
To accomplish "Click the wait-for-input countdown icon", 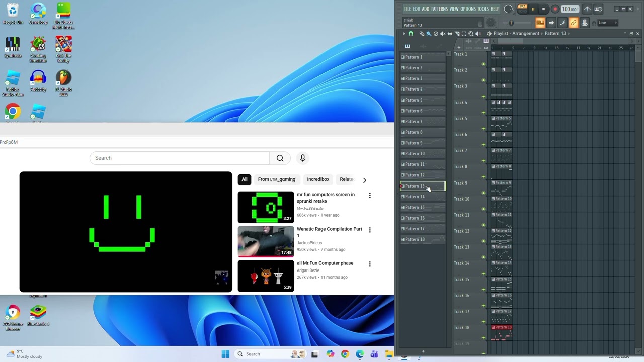I will point(598,9).
